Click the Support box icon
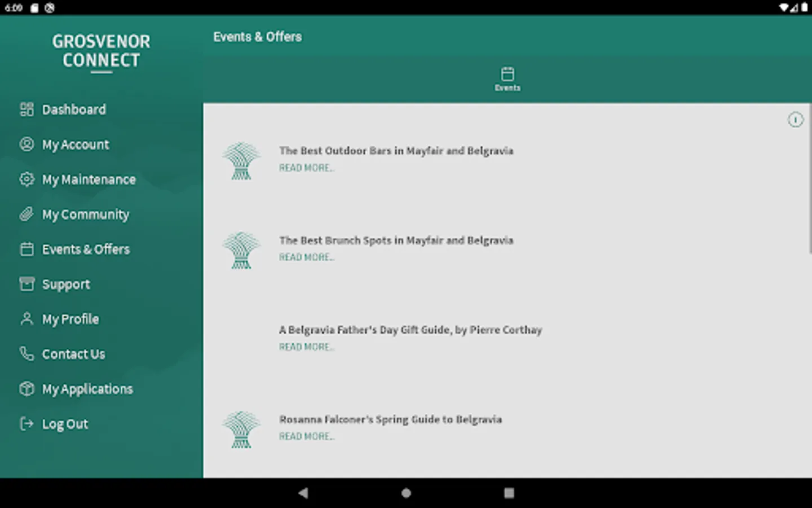 27,284
